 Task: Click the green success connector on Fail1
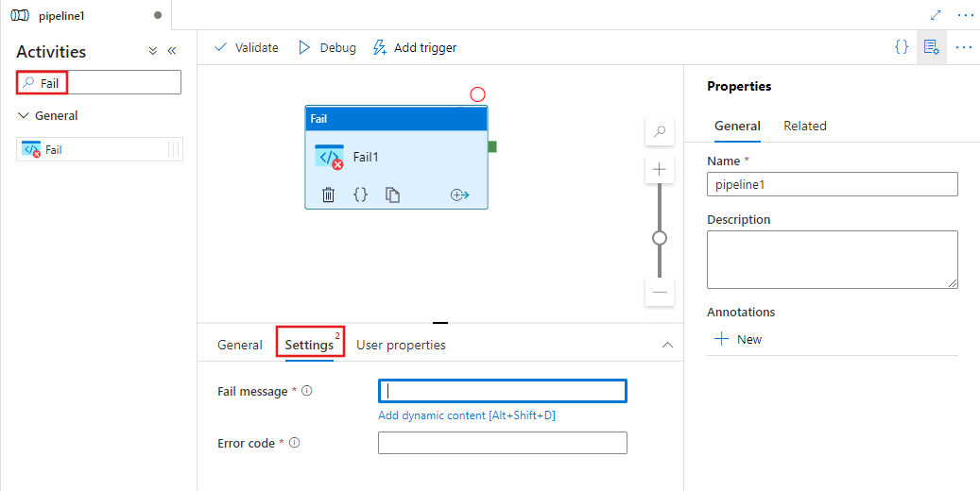click(x=492, y=146)
